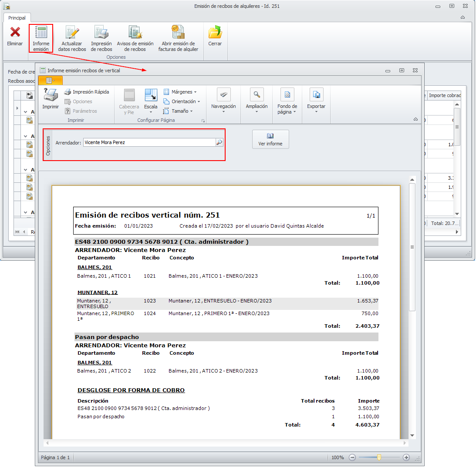Open the Fondo de página menu

(x=287, y=101)
